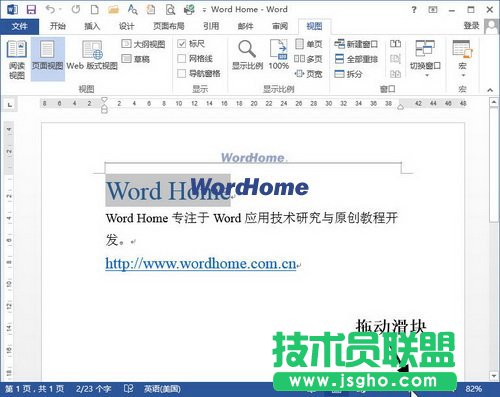
Task: Open Outline view (大纲视图)
Action: click(143, 44)
